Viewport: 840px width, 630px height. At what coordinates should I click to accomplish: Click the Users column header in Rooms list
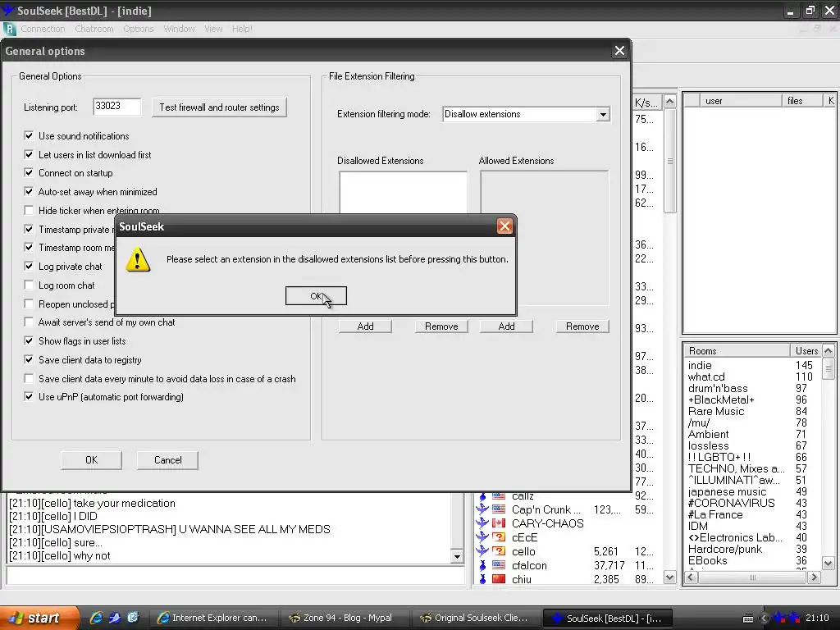tap(806, 351)
